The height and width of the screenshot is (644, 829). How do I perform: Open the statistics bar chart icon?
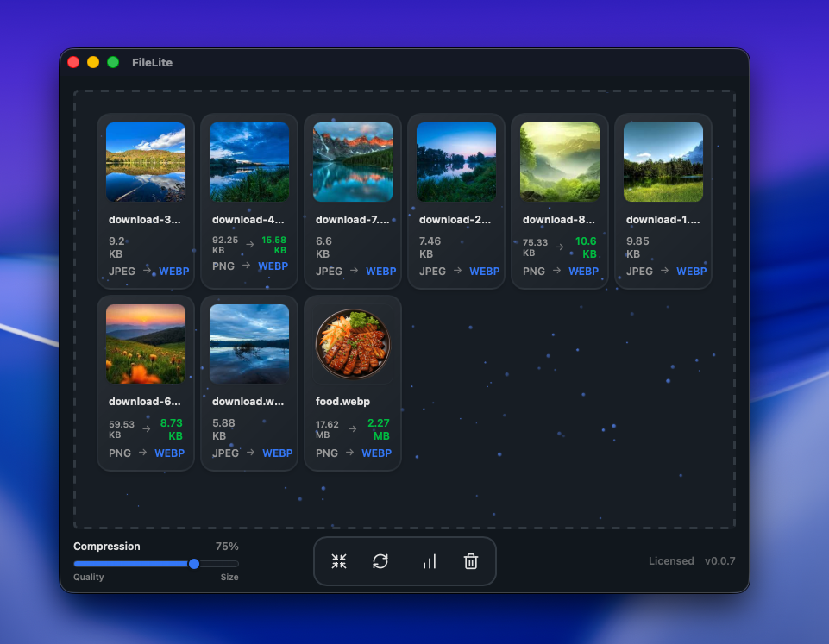point(429,561)
